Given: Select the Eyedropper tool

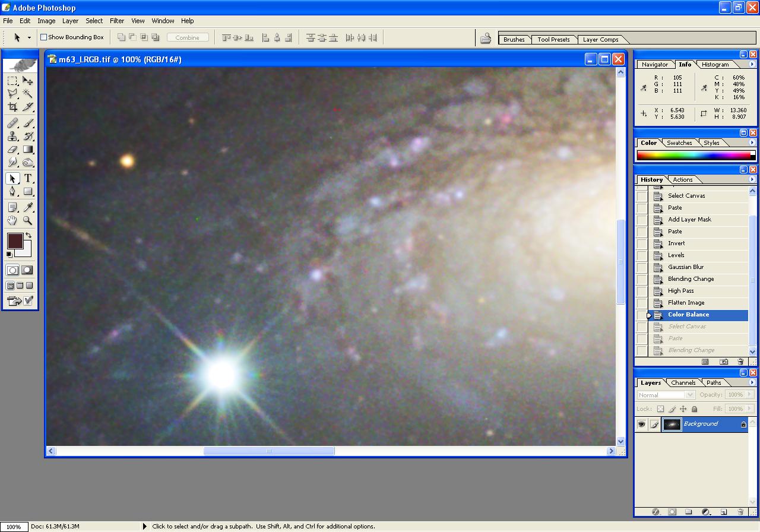Looking at the screenshot, I should tap(27, 207).
